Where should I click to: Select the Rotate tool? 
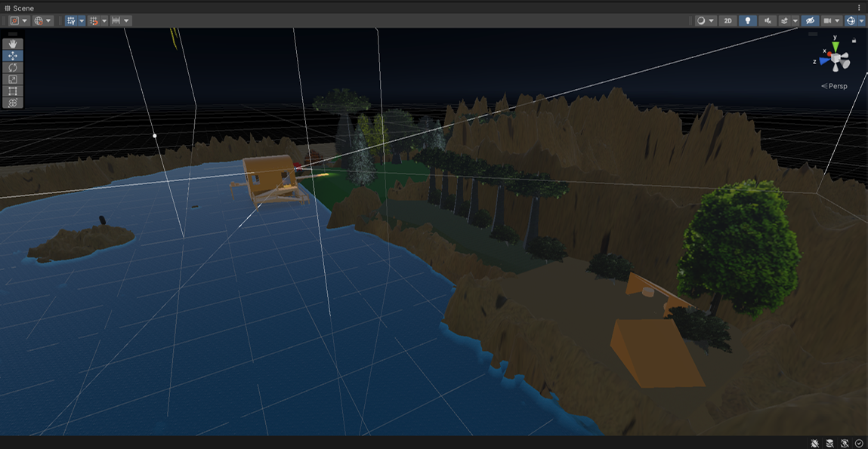pyautogui.click(x=13, y=67)
